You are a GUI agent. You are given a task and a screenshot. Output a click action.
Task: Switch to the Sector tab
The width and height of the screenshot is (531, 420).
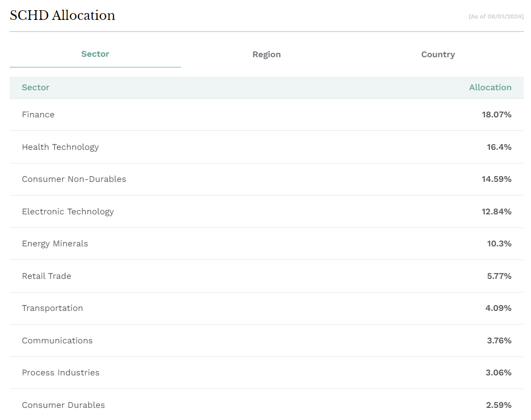(x=95, y=54)
